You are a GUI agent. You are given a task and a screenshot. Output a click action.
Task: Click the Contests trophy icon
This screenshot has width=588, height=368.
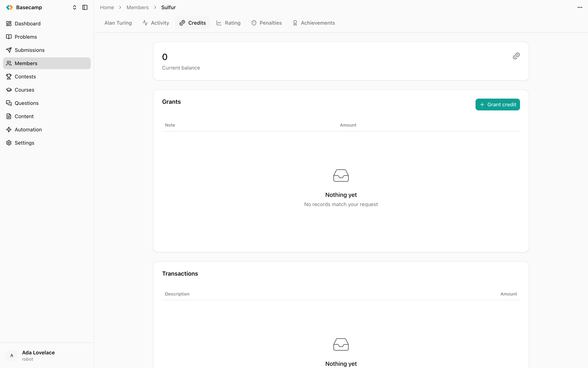coord(9,77)
